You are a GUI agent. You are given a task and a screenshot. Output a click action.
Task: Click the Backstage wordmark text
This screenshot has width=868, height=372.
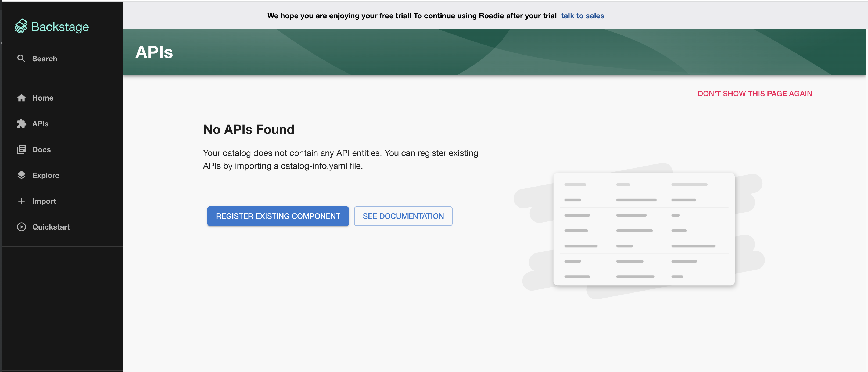click(60, 27)
